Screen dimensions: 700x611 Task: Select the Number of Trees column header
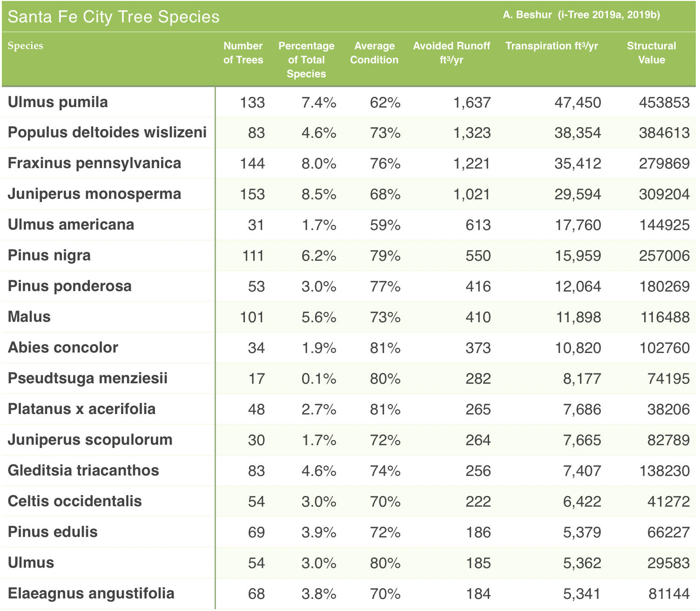pos(243,53)
